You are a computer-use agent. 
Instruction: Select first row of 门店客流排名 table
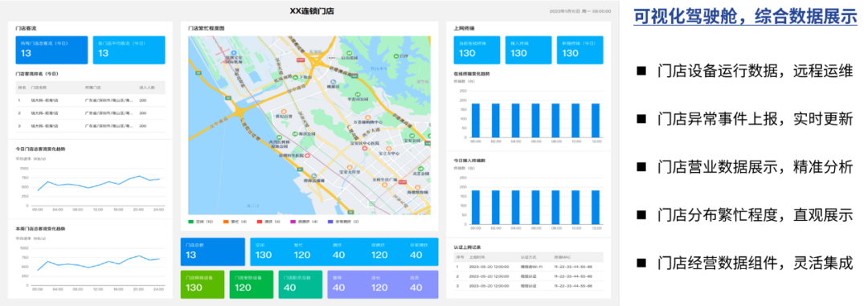pos(90,100)
